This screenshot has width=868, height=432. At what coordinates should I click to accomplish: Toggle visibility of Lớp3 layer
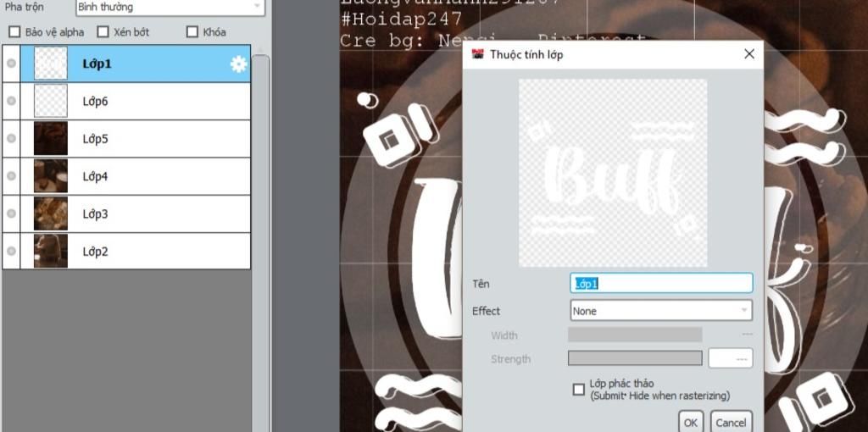pyautogui.click(x=11, y=213)
